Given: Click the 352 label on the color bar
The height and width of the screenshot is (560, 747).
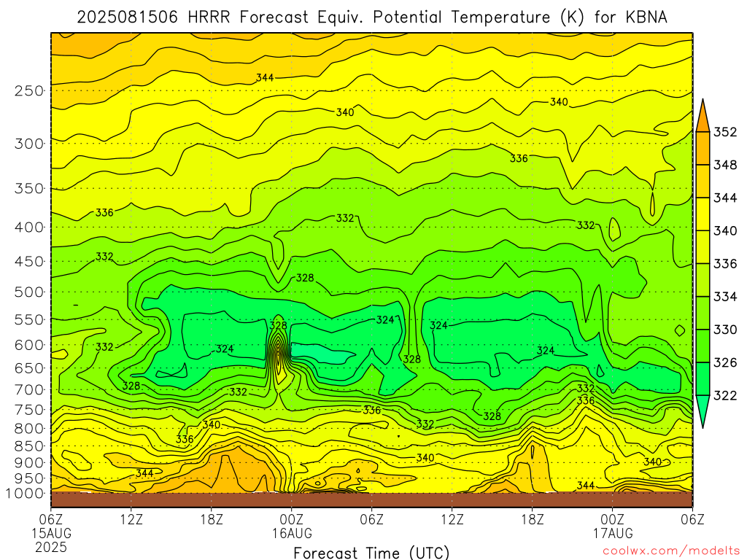Looking at the screenshot, I should click(725, 132).
